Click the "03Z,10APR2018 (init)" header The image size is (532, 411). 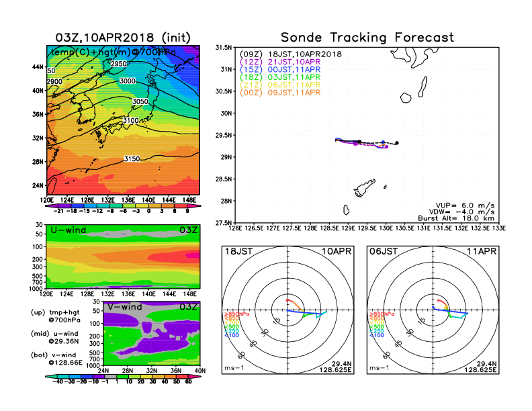pos(122,37)
